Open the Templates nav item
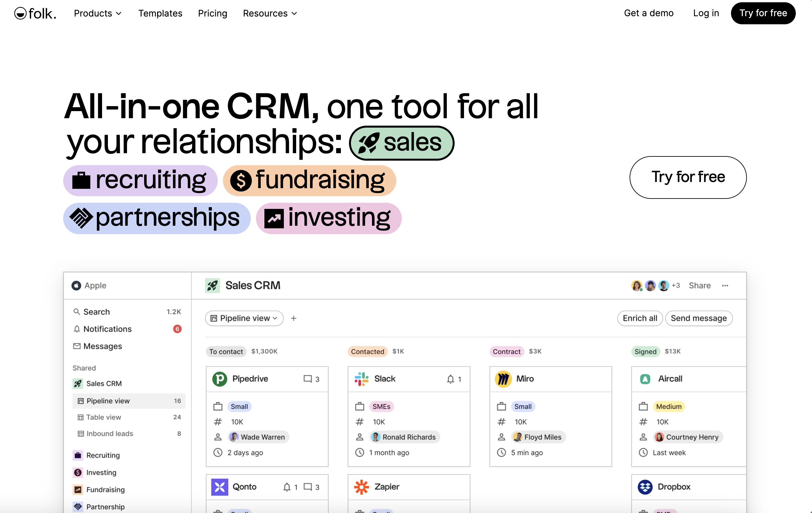The width and height of the screenshot is (812, 513). pos(160,14)
